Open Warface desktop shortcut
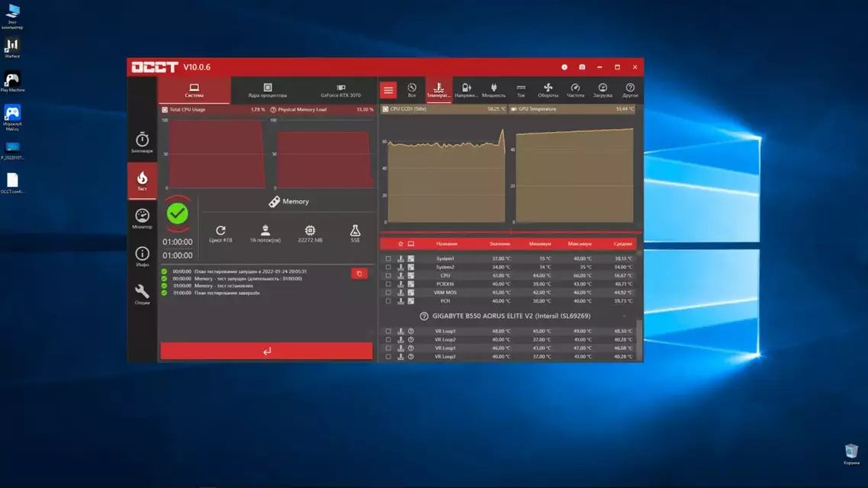868x488 pixels. [x=12, y=48]
